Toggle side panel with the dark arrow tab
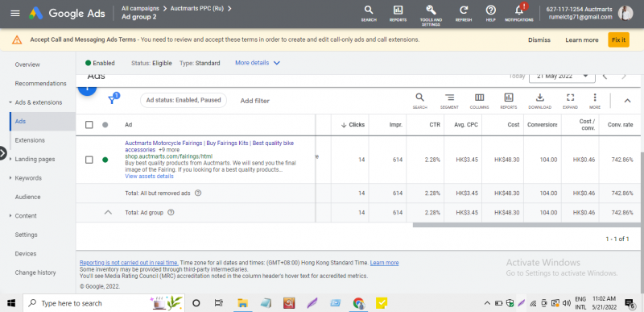The image size is (644, 312). coord(3,153)
